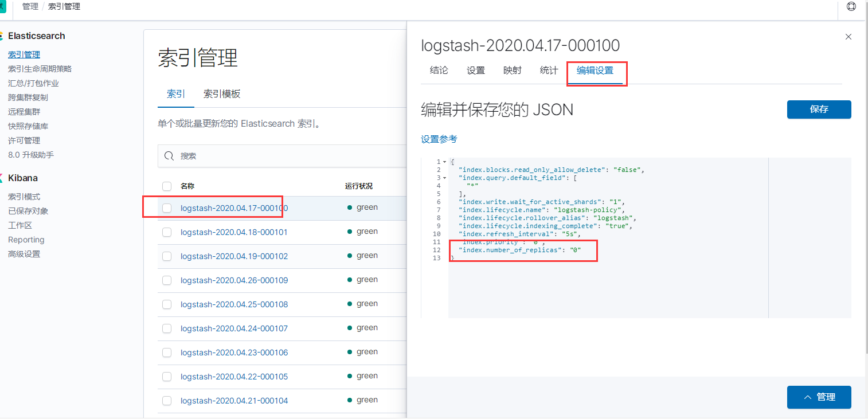Screen dimensions: 868x419
Task: Open 远程集群 from the sidebar
Action: click(24, 112)
